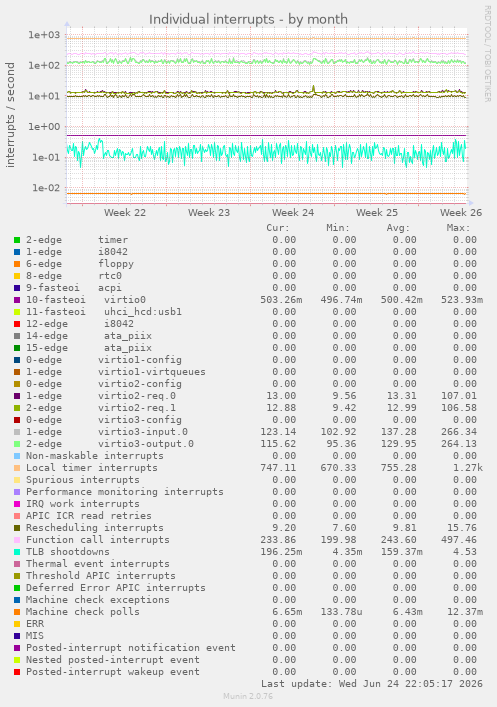Click the virtio0 current value 503.26m
The image size is (497, 707).
pos(281,300)
